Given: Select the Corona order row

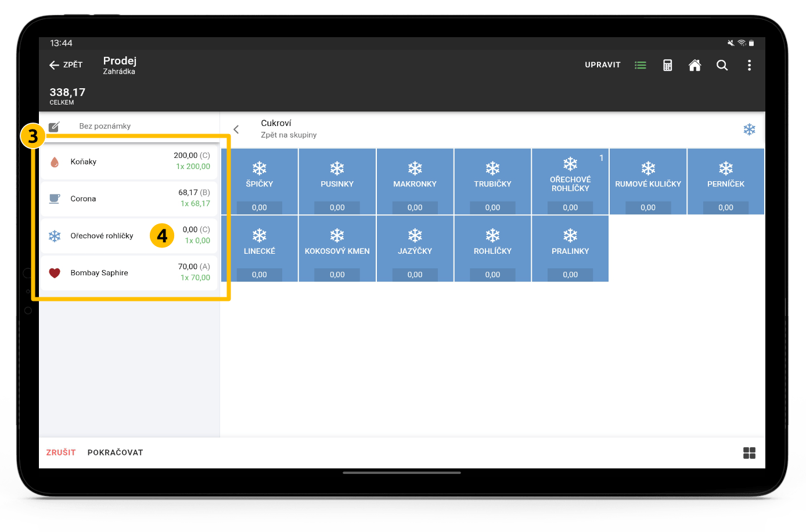Looking at the screenshot, I should (129, 199).
